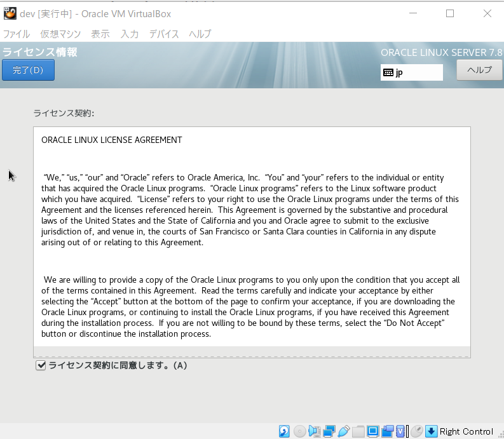The width and height of the screenshot is (504, 439).
Task: Click inside the license agreement text box
Action: (x=252, y=242)
